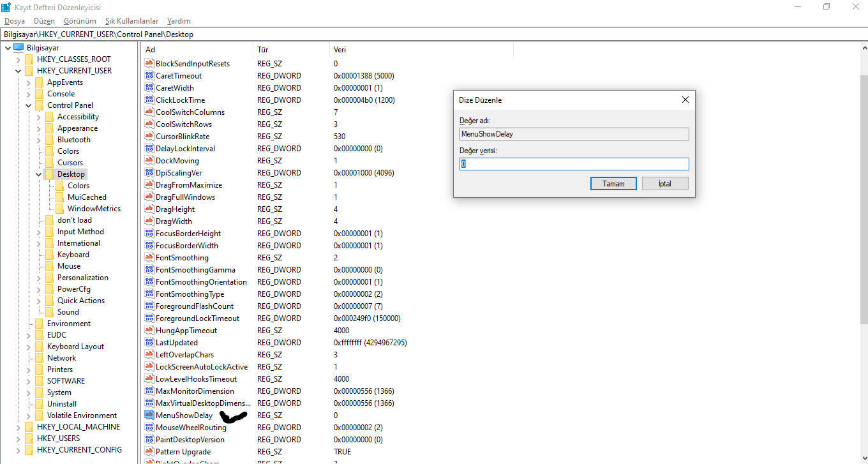
Task: Expand the HKEY_LOCAL_MACHINE node
Action: 19,427
